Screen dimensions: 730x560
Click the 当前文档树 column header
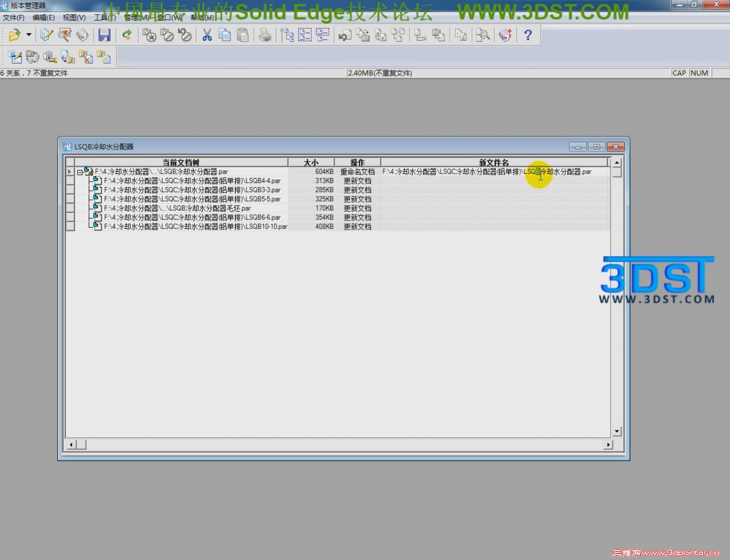click(181, 162)
